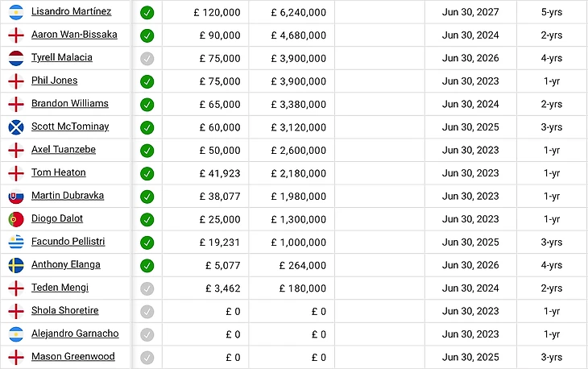Click Anthony Elanga's 4-yrs contract length

(552, 265)
